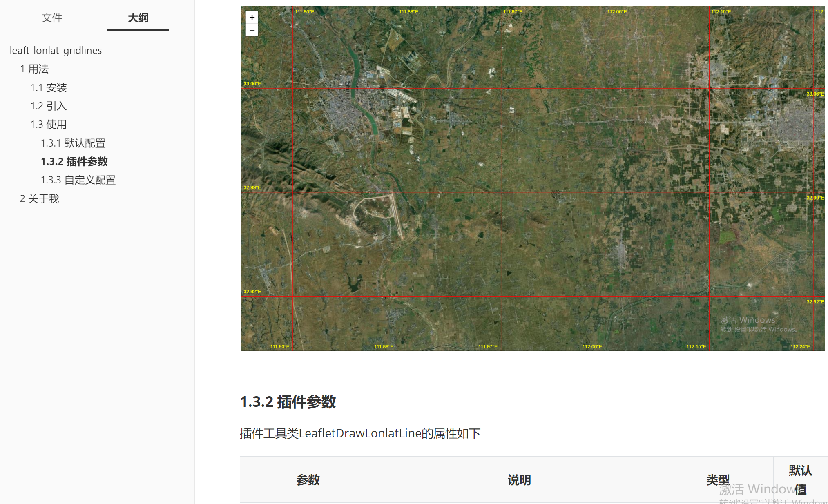Click the satellite map image preview
The width and height of the screenshot is (828, 504).
click(533, 178)
